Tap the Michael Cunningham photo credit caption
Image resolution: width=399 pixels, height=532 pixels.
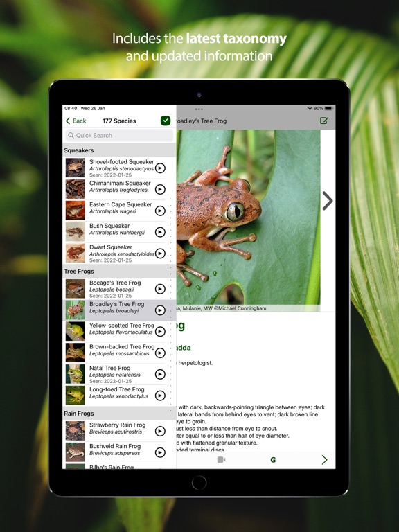click(x=221, y=308)
